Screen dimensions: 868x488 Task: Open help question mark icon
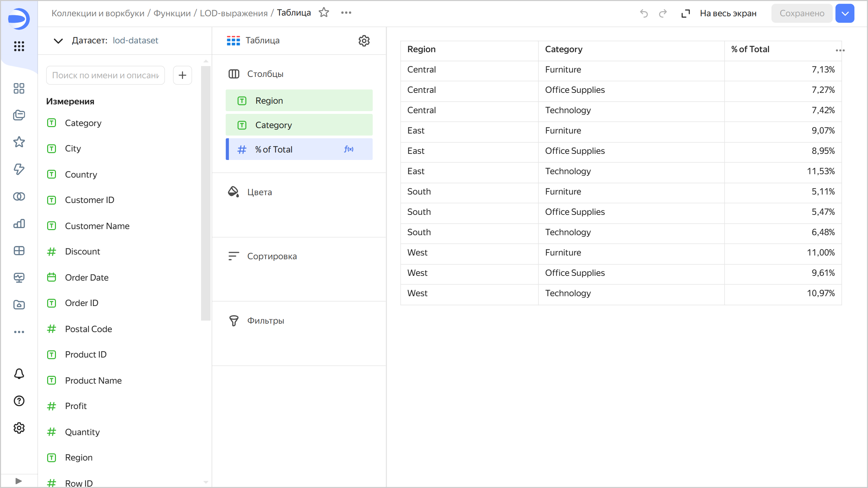tap(19, 401)
